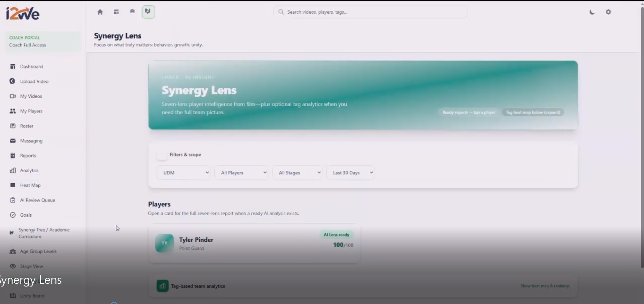Select the highlighted Synergy Lens toolbar icon
This screenshot has height=304, width=644.
pos(148,12)
